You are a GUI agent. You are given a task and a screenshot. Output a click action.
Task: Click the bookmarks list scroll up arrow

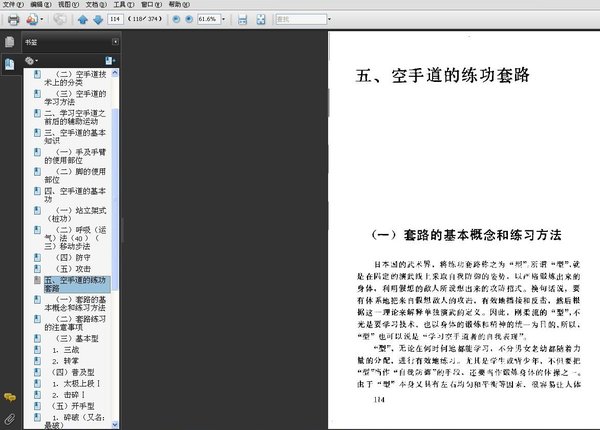pos(115,73)
